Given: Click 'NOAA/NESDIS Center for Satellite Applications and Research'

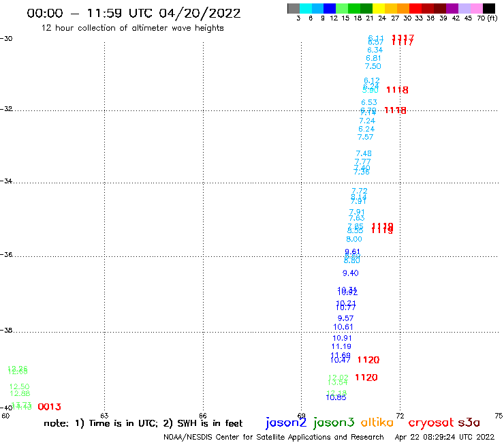Looking at the screenshot, I should point(274,438).
